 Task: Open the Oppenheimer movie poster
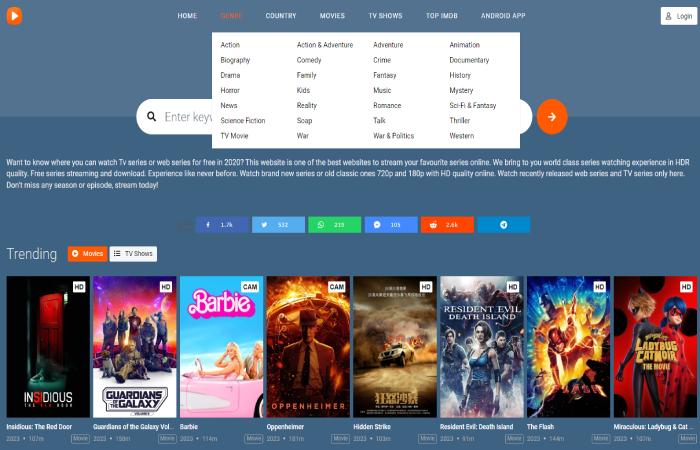(308, 347)
